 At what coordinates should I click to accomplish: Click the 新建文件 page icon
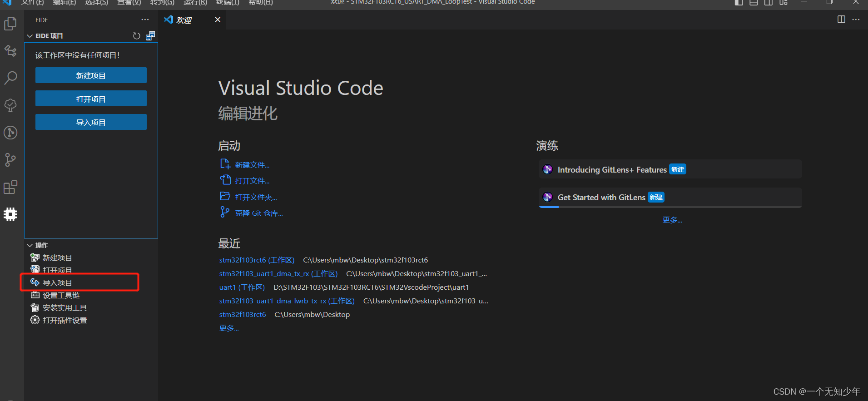[225, 164]
